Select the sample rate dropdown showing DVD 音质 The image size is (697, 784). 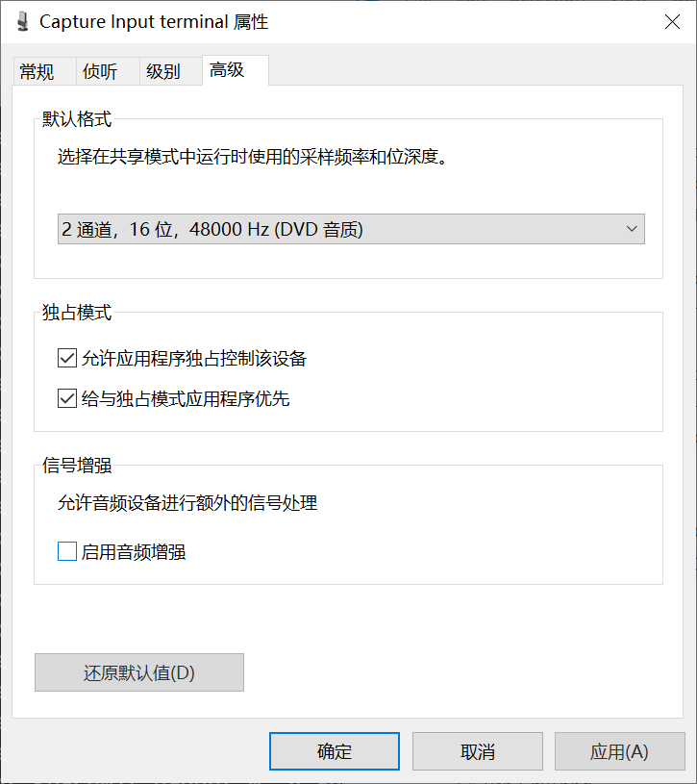coord(351,229)
